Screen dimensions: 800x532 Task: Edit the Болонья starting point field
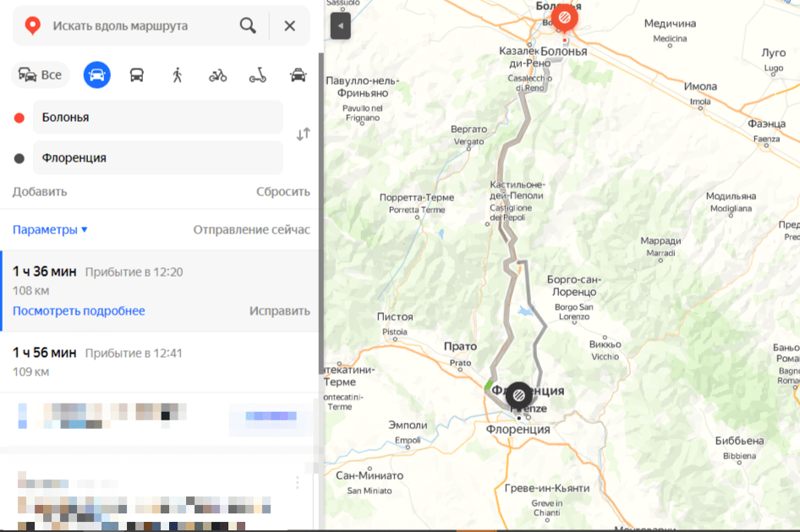157,118
